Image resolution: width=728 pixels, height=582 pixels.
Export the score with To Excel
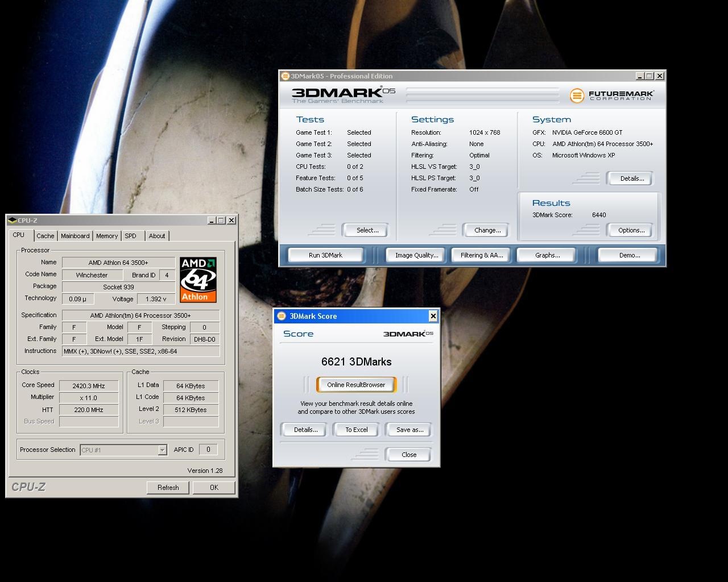[x=357, y=430]
